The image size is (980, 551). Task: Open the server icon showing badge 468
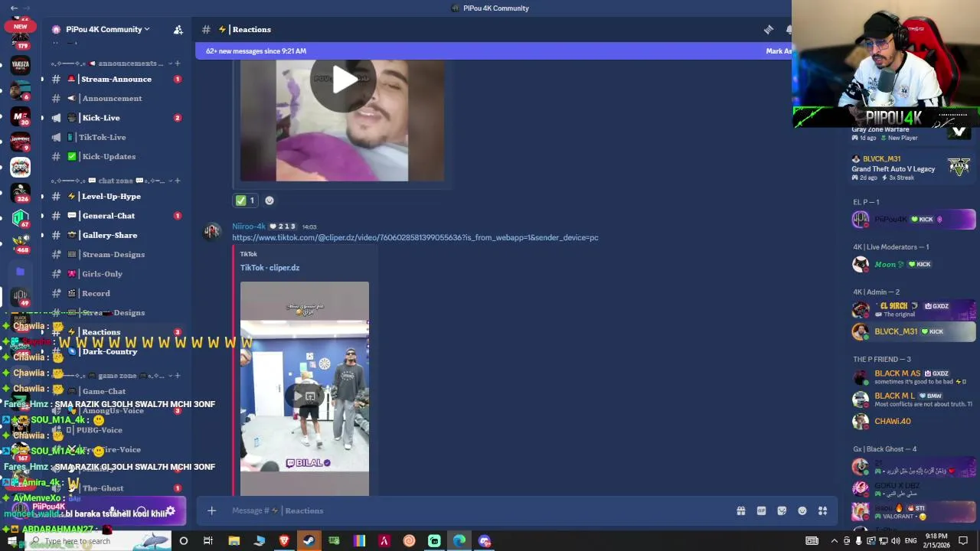(x=21, y=243)
